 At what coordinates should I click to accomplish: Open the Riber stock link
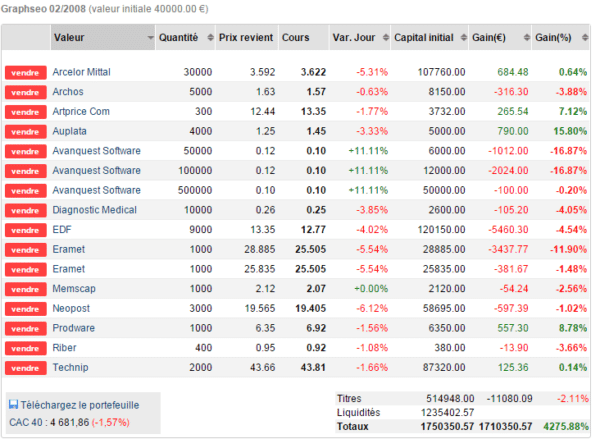click(x=64, y=348)
